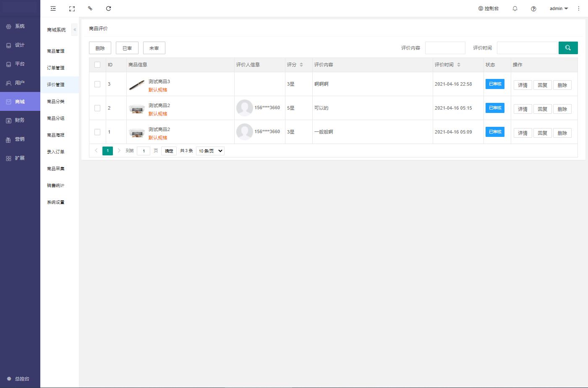Sort table by 评分 column arrows
588x388 pixels.
[x=301, y=65]
